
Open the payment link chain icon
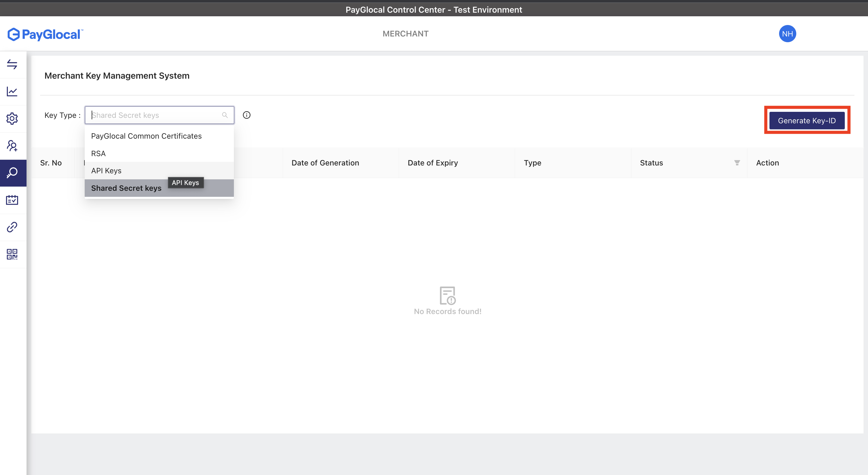coord(12,227)
